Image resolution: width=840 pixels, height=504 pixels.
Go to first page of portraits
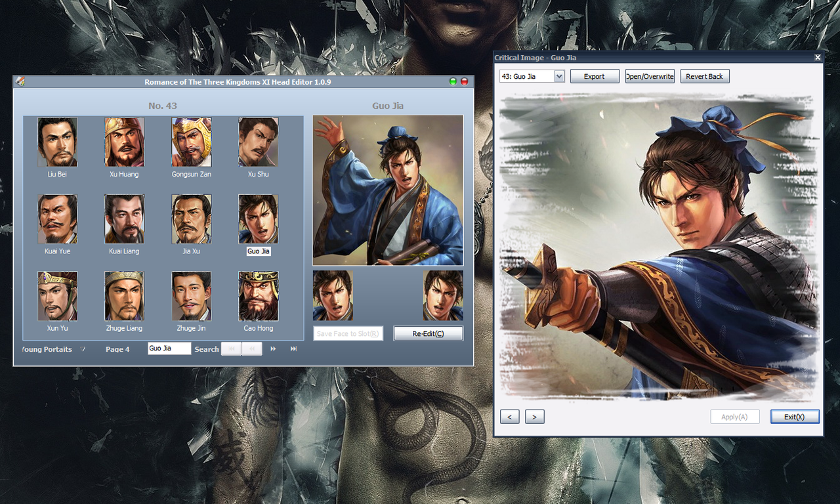click(231, 349)
